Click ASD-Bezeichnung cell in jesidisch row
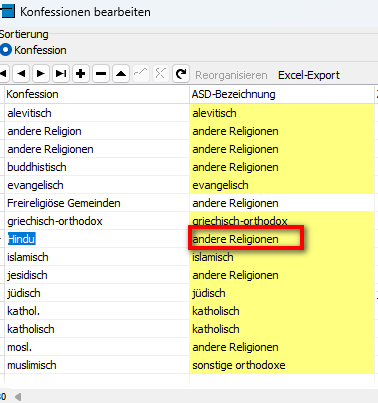The image size is (378, 403). coord(282,275)
